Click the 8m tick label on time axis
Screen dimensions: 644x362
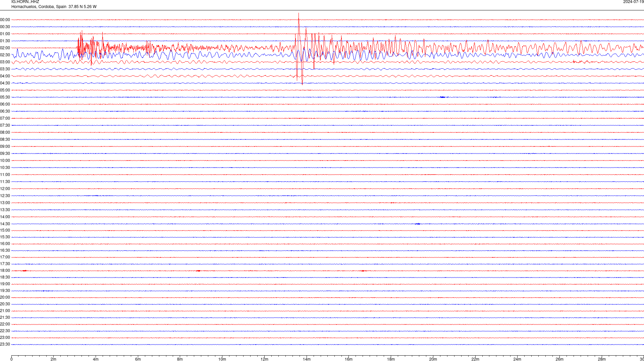(180, 359)
